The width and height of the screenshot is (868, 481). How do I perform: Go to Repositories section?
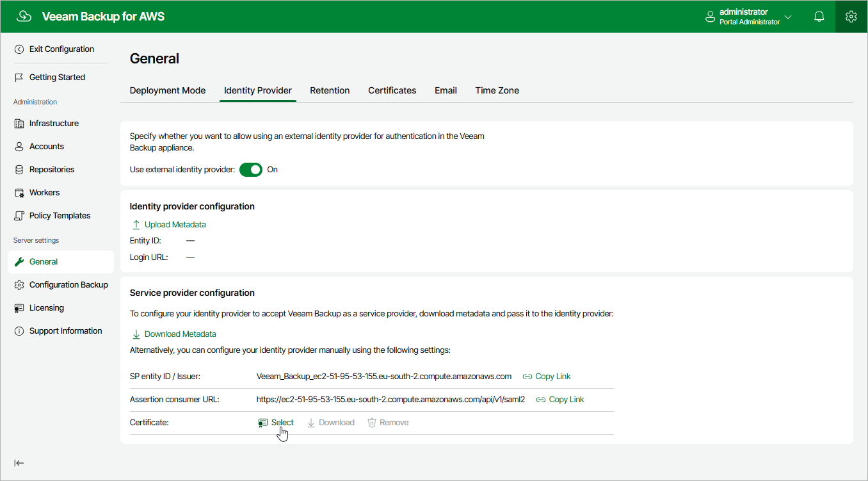52,170
